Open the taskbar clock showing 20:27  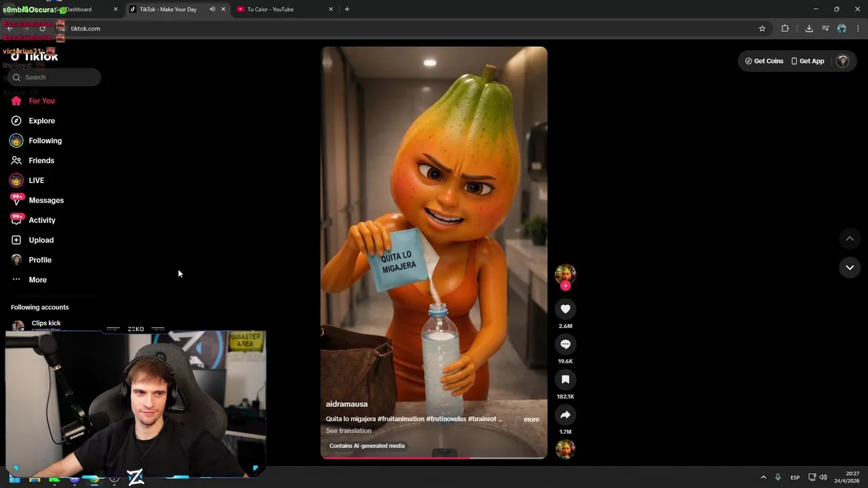846,477
